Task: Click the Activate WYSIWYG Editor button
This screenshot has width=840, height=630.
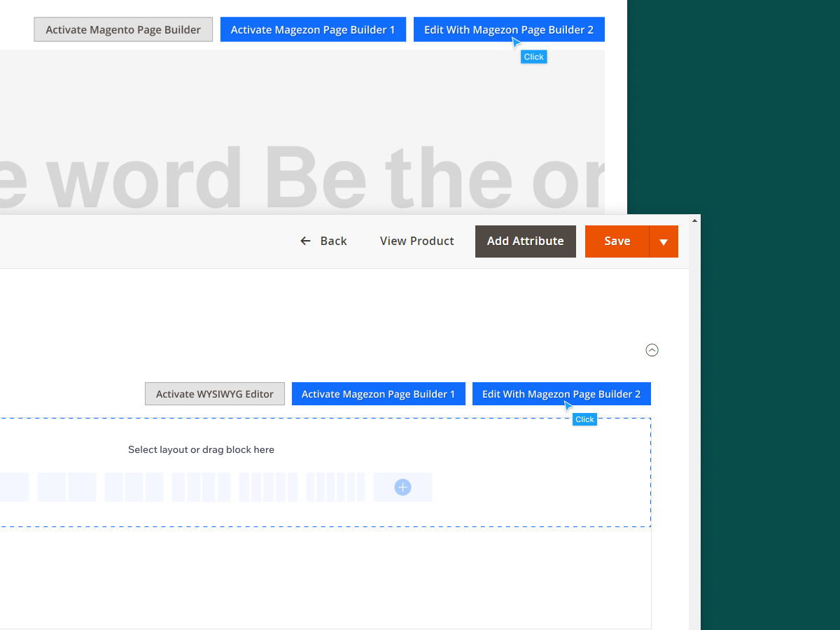Action: (x=215, y=394)
